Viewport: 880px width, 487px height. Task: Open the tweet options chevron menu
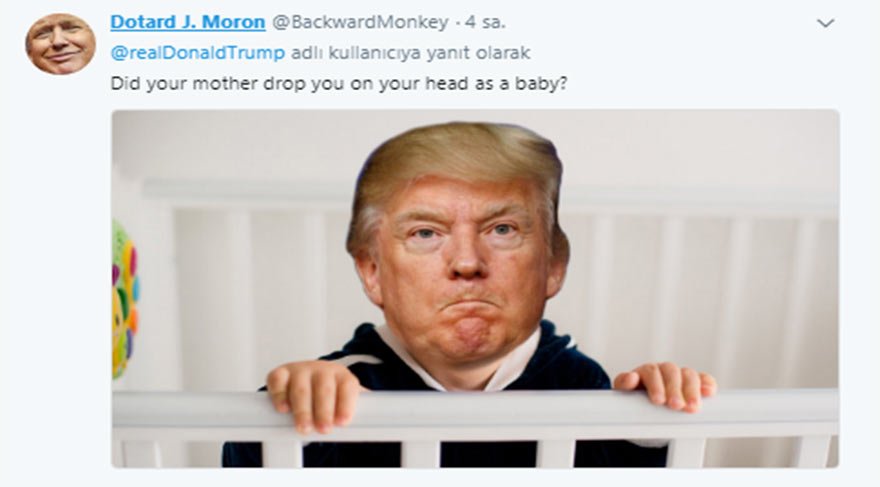825,23
